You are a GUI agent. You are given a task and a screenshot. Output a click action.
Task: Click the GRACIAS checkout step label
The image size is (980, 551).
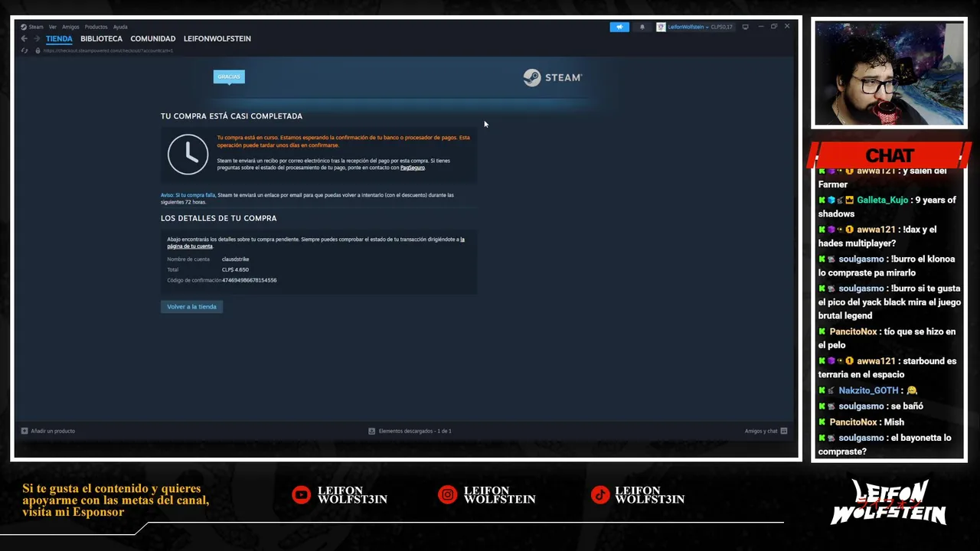coord(229,77)
